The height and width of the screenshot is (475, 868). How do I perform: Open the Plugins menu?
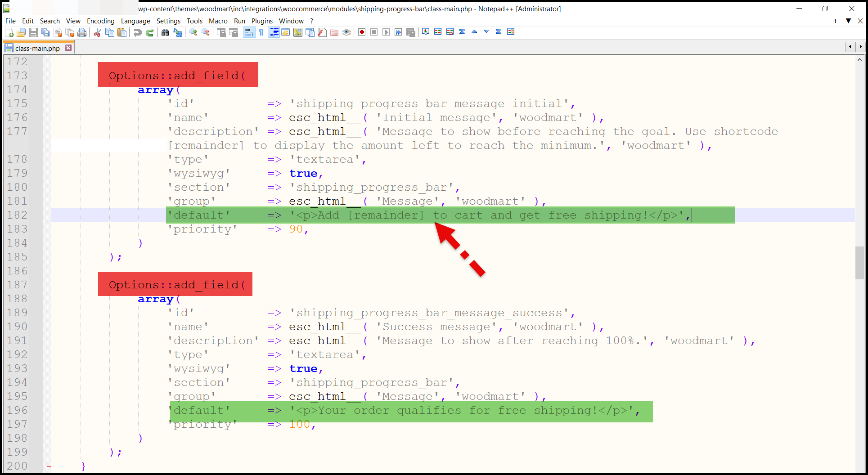(262, 21)
